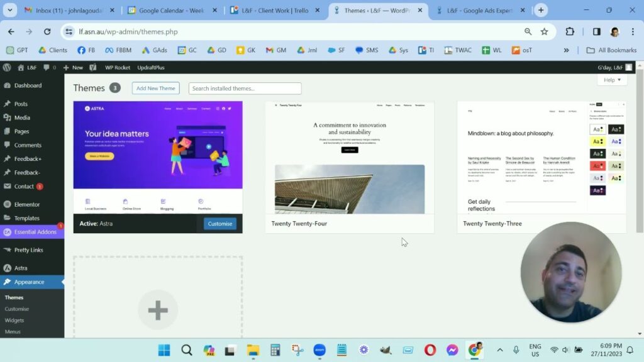Viewport: 644px width, 362px height.
Task: Open the Widgets submenu link
Action: tap(14, 320)
